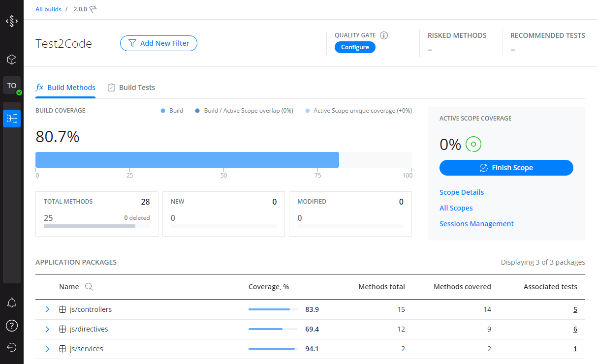The height and width of the screenshot is (364, 597).
Task: Click the Name column header
Action: click(69, 287)
